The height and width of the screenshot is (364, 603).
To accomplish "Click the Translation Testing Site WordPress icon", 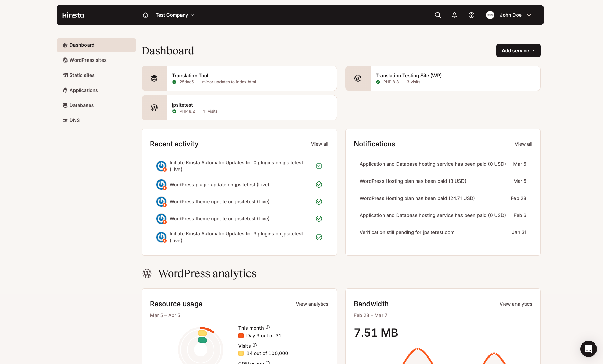I will (358, 78).
